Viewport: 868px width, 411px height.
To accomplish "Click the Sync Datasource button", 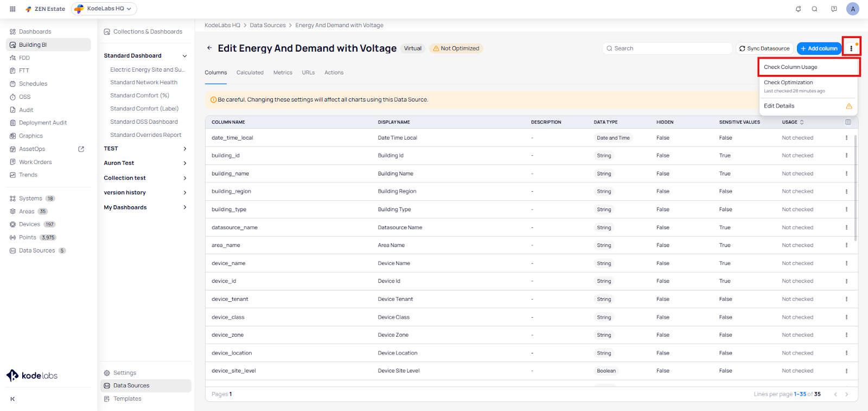I will point(764,48).
